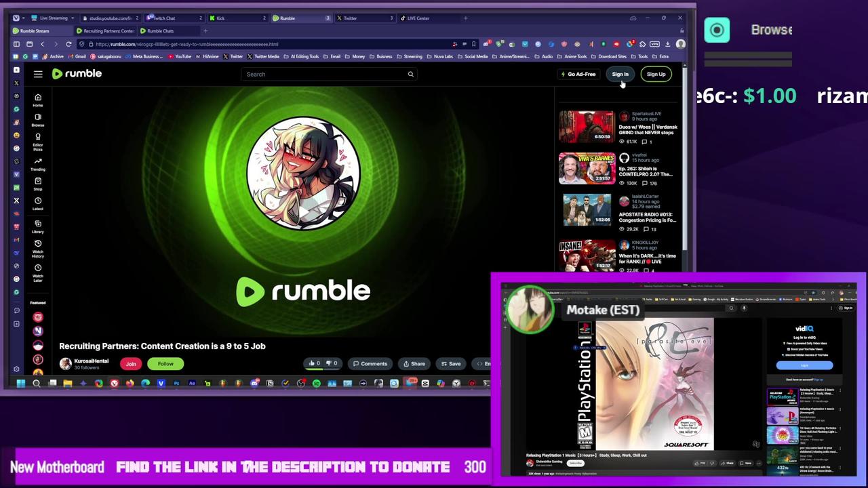Open the Download Sites bookmark folder
This screenshot has height=488, width=868.
[x=609, y=56]
